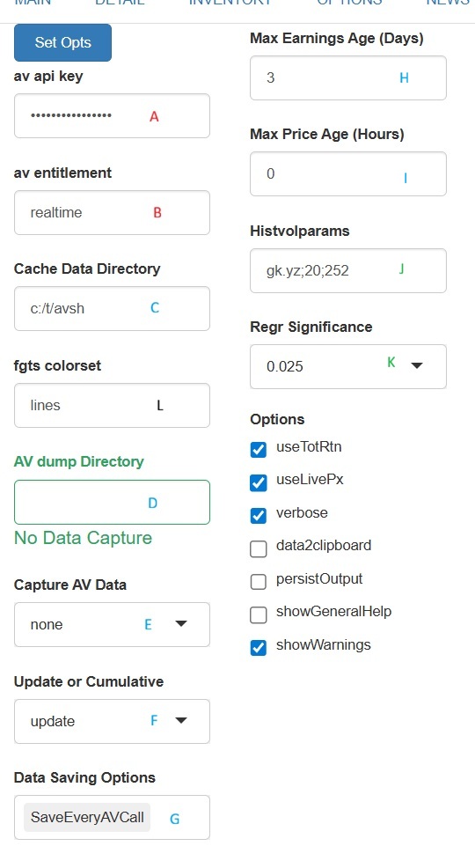Image resolution: width=475 pixels, height=868 pixels.
Task: Select the SaveEveryAVCall tag
Action: (87, 817)
